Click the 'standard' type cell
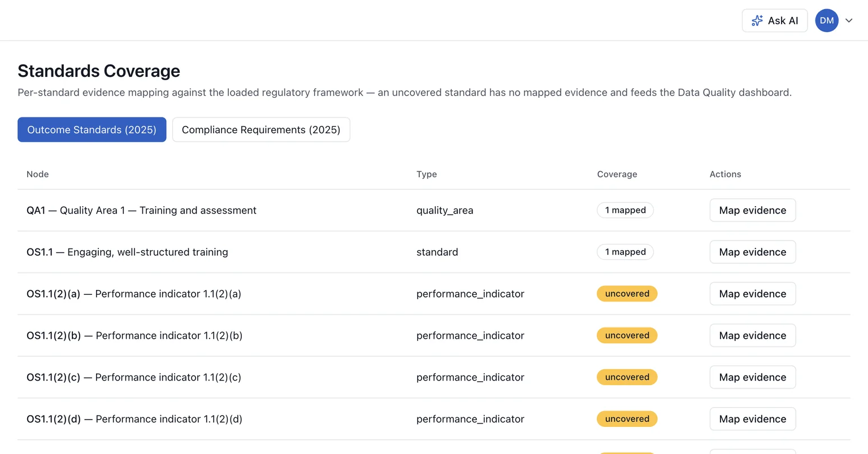The height and width of the screenshot is (454, 868). click(437, 252)
